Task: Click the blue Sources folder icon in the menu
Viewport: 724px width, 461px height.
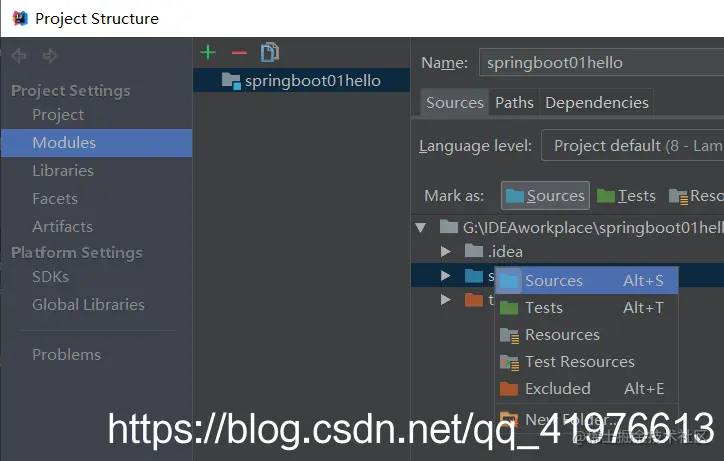Action: pyautogui.click(x=509, y=281)
